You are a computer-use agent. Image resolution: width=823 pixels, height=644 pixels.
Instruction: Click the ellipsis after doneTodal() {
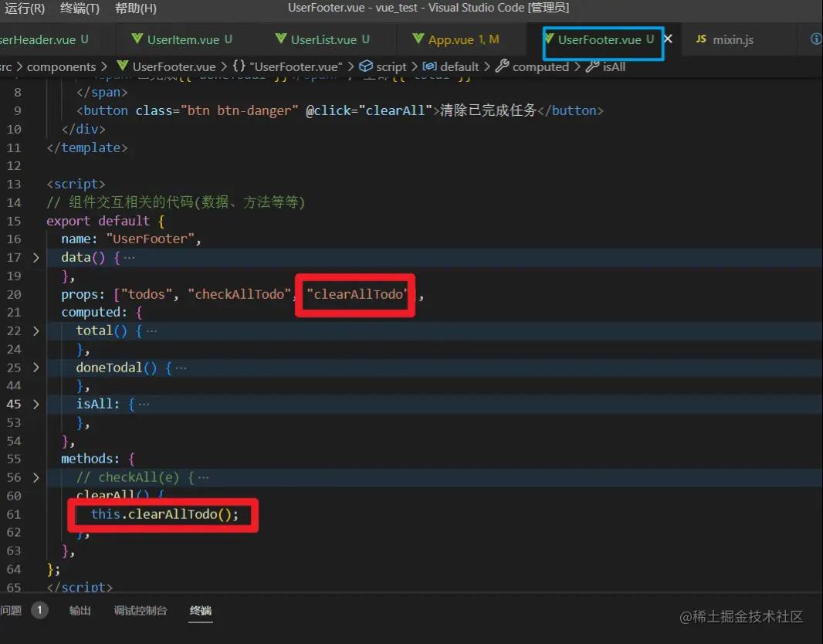181,368
